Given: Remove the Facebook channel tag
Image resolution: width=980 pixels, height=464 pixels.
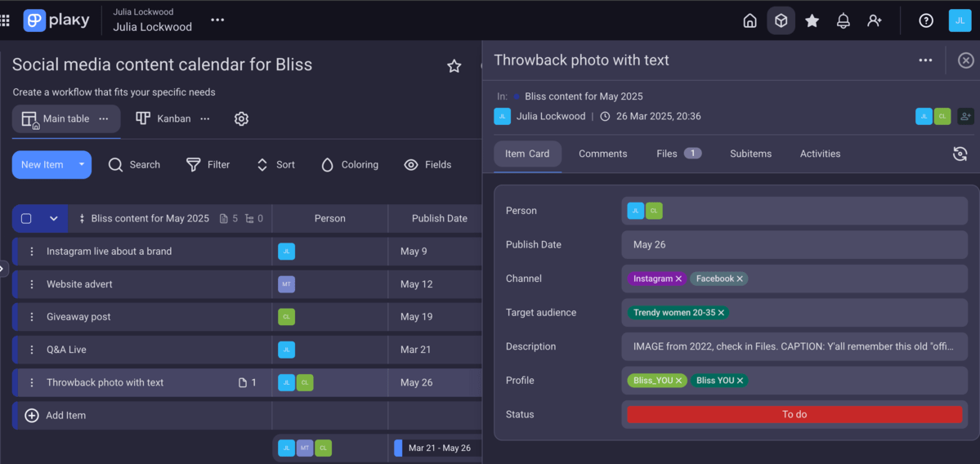Looking at the screenshot, I should click(x=740, y=279).
